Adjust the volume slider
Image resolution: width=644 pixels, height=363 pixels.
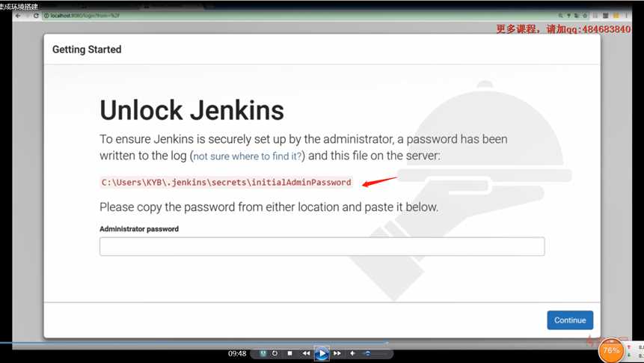coord(375,353)
